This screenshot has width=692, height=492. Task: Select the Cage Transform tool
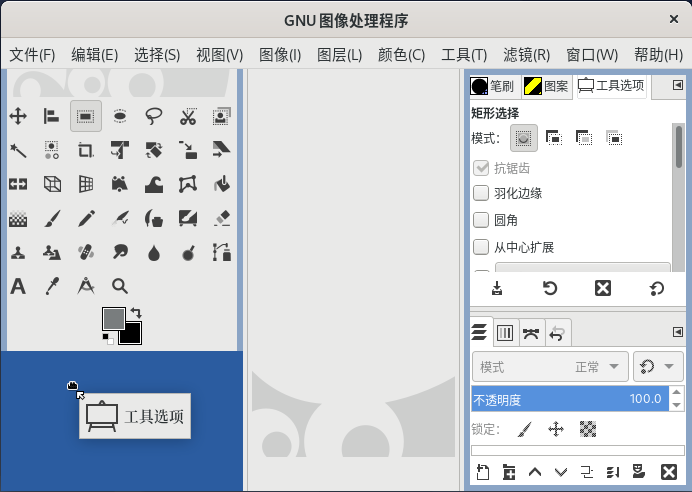188,184
